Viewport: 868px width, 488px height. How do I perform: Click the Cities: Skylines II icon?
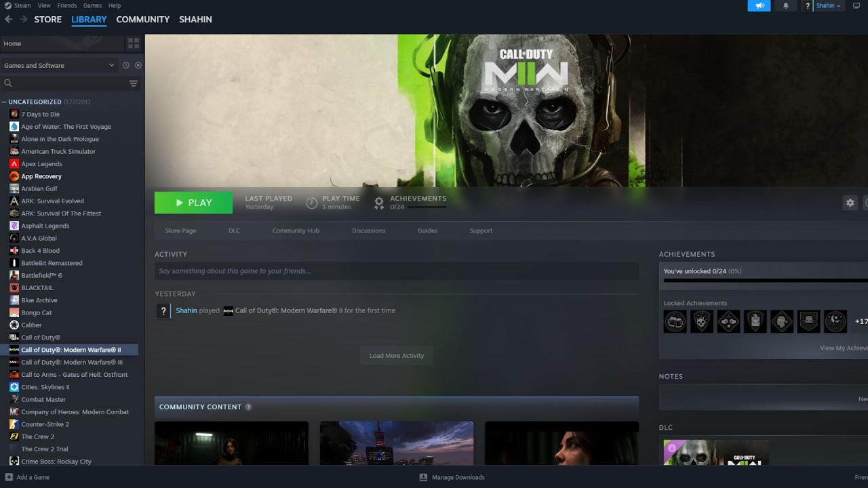coord(14,387)
